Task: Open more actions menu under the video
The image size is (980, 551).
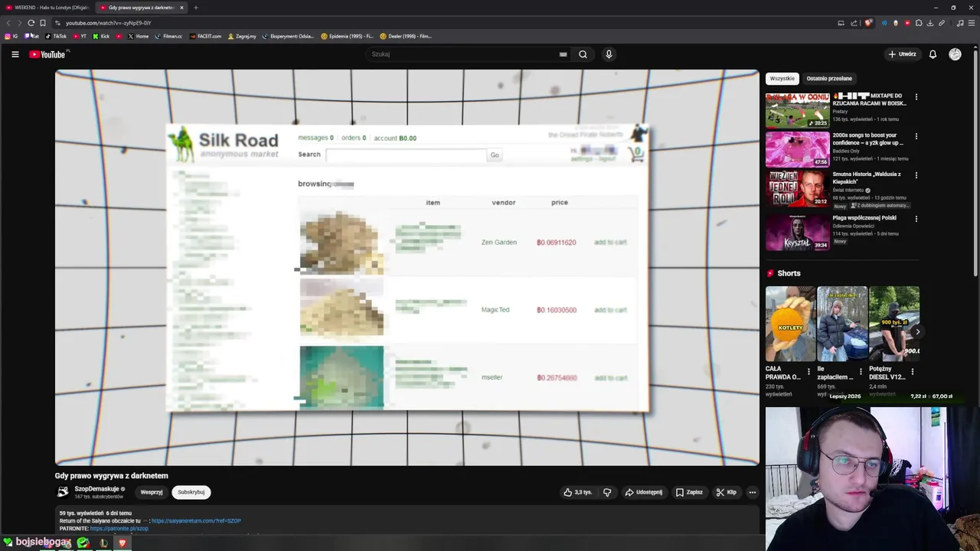Action: tap(753, 492)
